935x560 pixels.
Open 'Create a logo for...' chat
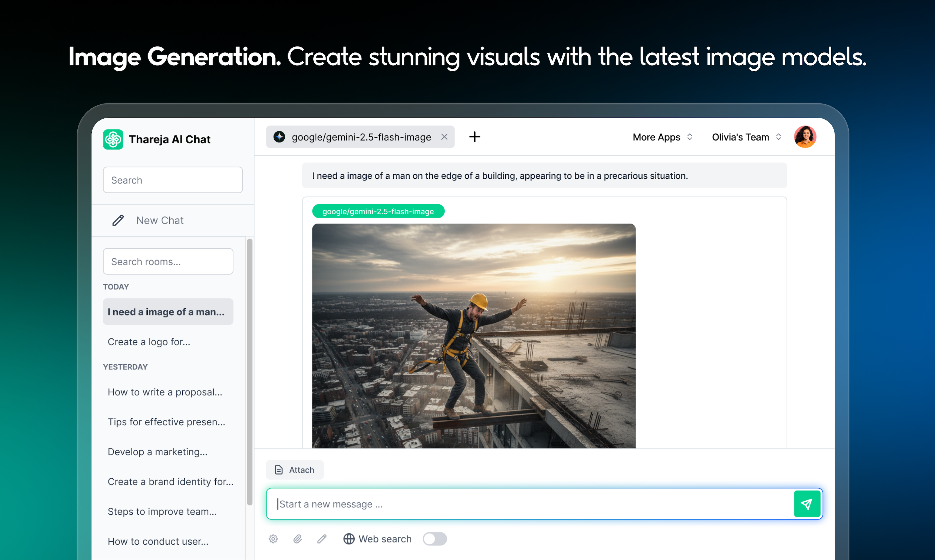pos(149,342)
